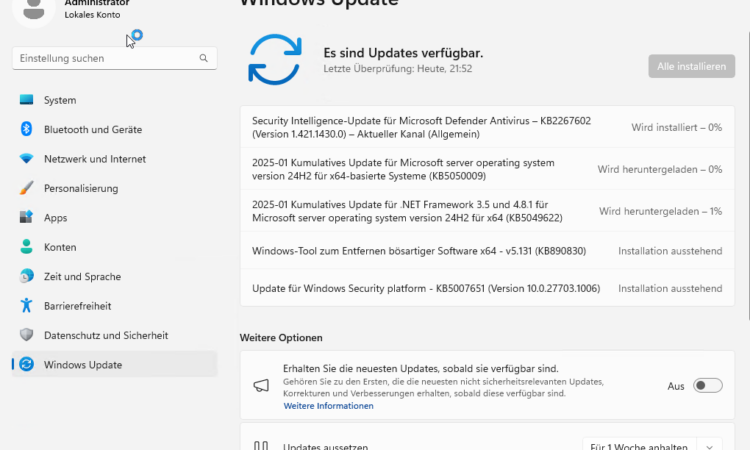This screenshot has width=750, height=450.
Task: Click the Wird heruntergeladen – 1% status
Action: coord(661,211)
